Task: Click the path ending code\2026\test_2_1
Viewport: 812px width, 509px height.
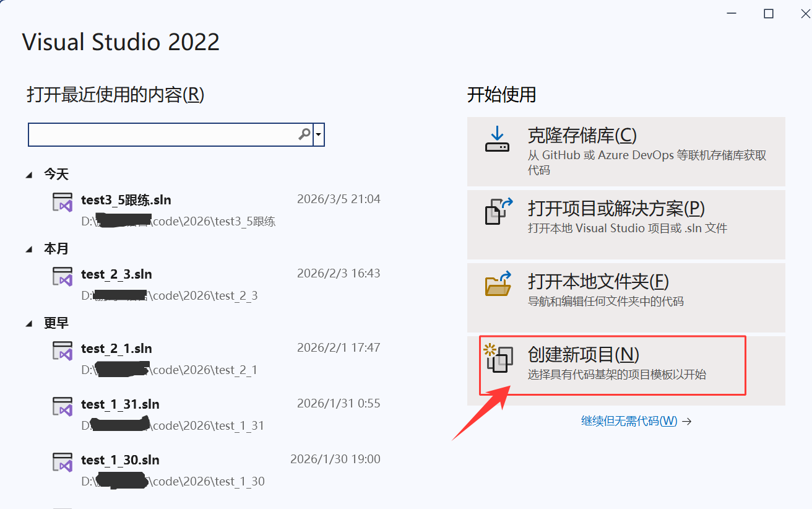Action: (x=169, y=370)
